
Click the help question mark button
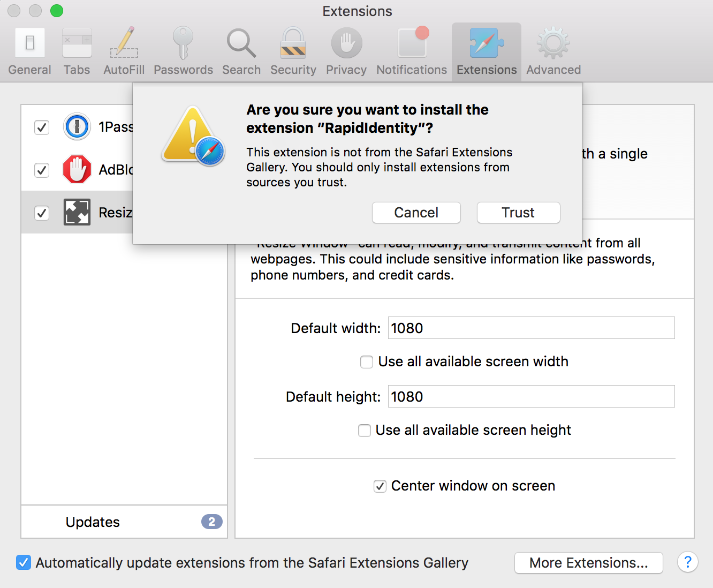pyautogui.click(x=688, y=562)
